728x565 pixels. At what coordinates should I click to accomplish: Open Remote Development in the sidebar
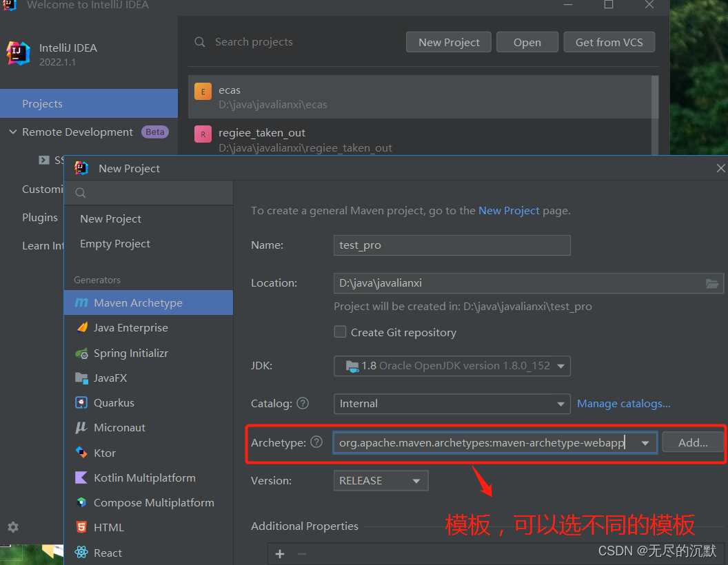(x=77, y=132)
